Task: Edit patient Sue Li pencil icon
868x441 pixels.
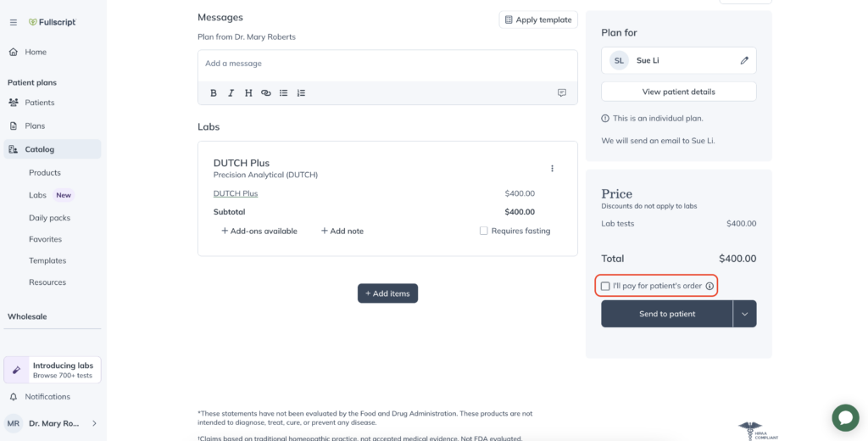Action: pyautogui.click(x=744, y=60)
